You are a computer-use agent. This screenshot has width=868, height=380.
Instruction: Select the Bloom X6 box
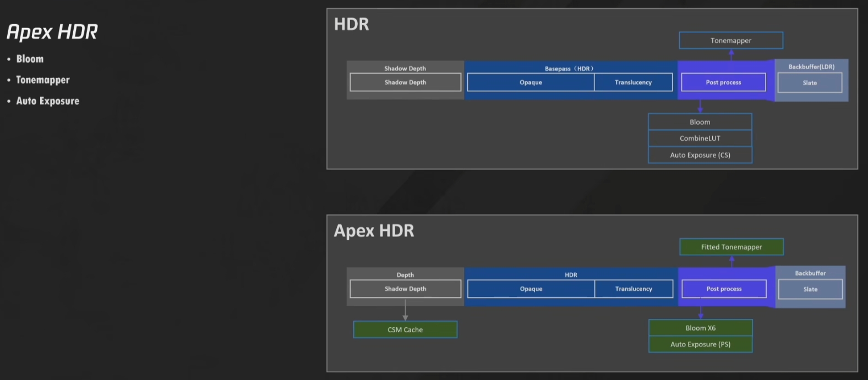pos(700,328)
